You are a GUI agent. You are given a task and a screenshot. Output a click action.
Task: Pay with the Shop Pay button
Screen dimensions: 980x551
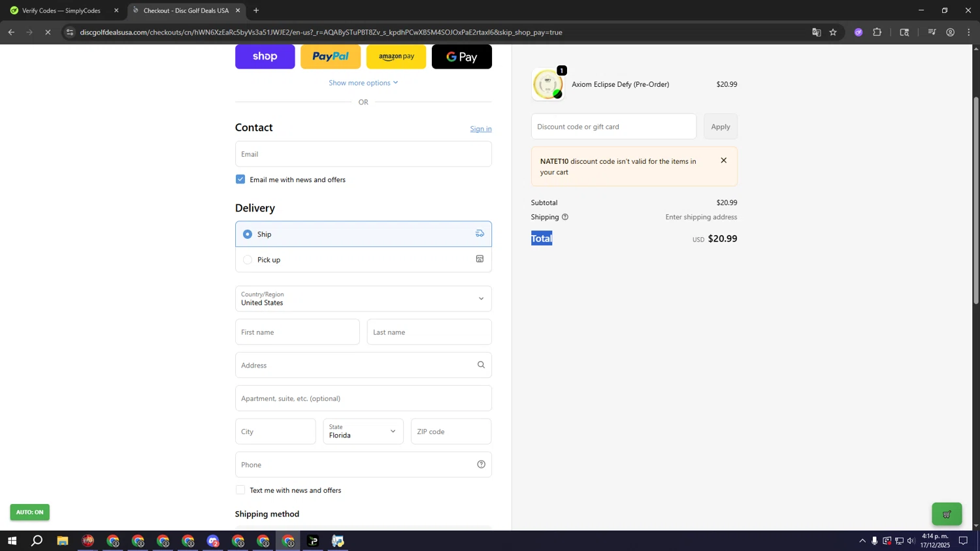point(265,56)
